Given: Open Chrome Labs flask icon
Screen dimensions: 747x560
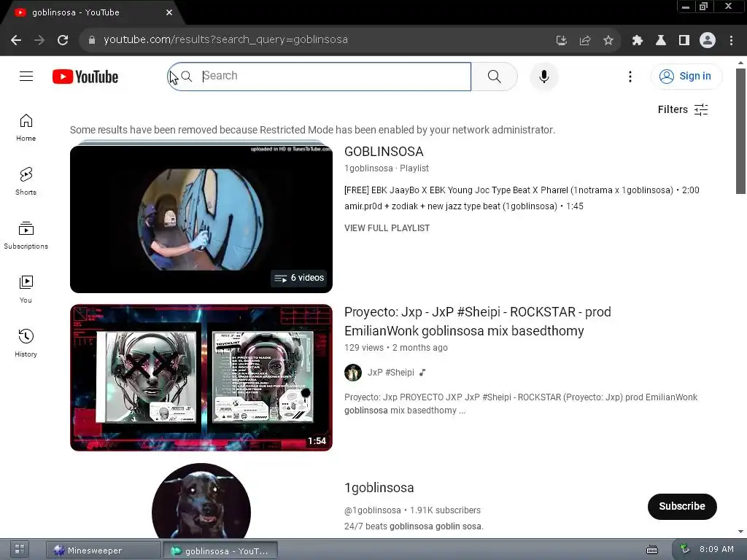Looking at the screenshot, I should pyautogui.click(x=661, y=41).
